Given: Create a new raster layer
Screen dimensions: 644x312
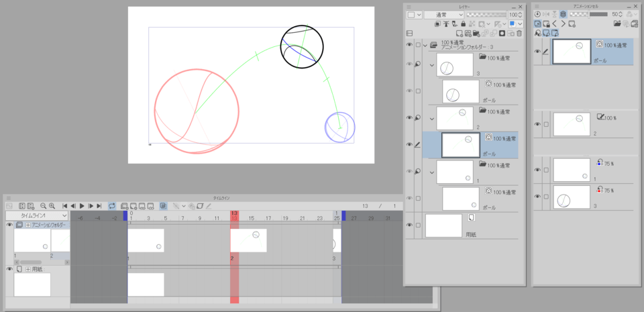Looking at the screenshot, I should point(460,34).
